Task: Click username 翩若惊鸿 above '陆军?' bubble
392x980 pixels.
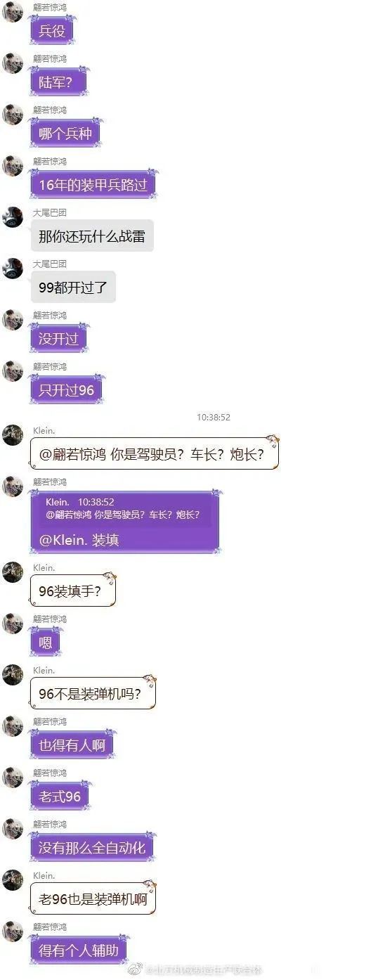Action: coord(50,58)
